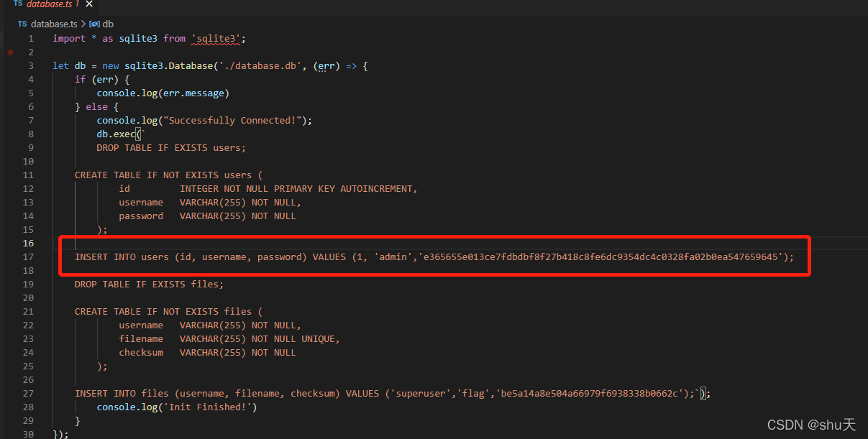Toggle the breakpoint dot on line 2
Screen dimensions: 868x439
click(10, 52)
